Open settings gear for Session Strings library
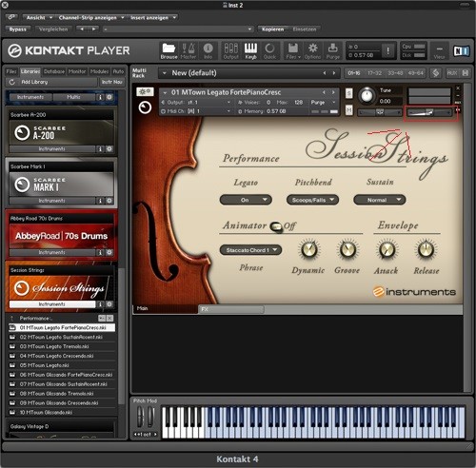 point(109,304)
